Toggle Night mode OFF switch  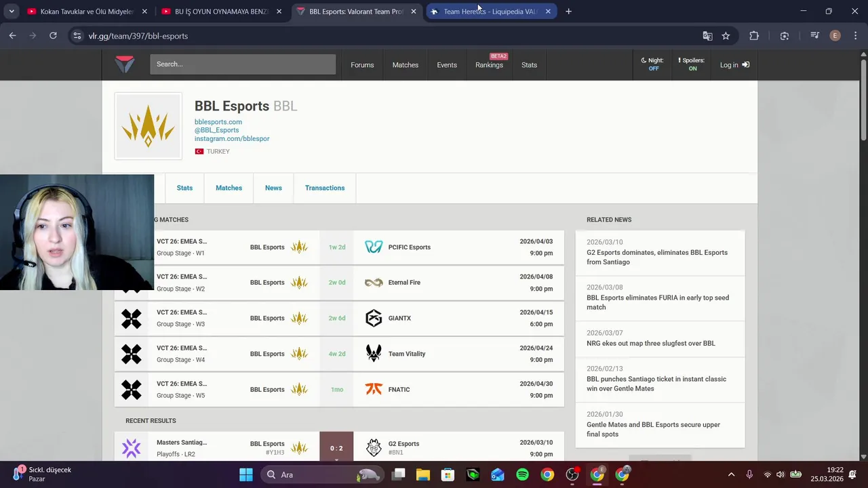pyautogui.click(x=652, y=64)
